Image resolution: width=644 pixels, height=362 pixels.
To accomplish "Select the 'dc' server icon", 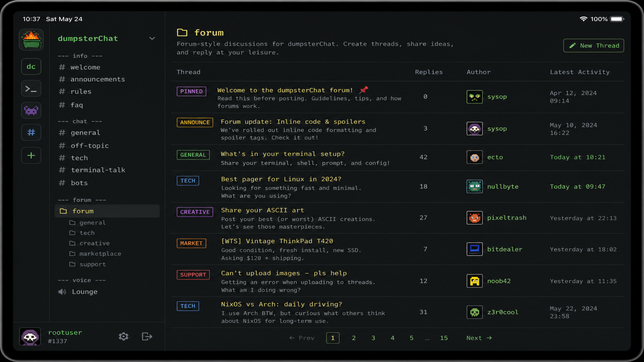I will pos(31,66).
